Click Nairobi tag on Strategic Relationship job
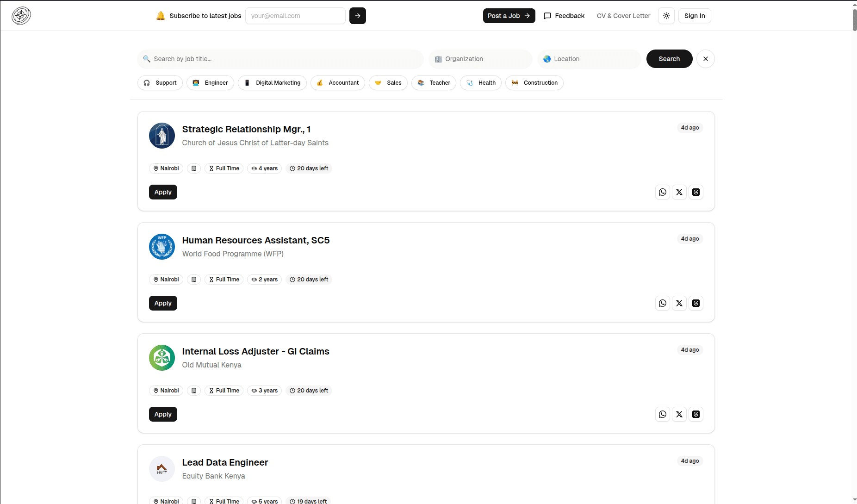Image resolution: width=857 pixels, height=504 pixels. click(x=166, y=168)
